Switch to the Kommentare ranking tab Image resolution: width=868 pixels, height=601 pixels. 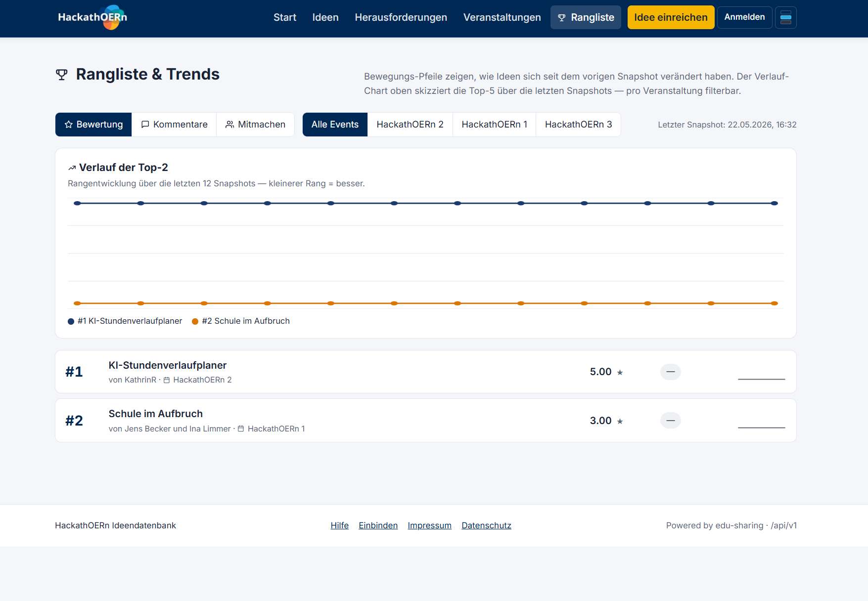coord(174,125)
